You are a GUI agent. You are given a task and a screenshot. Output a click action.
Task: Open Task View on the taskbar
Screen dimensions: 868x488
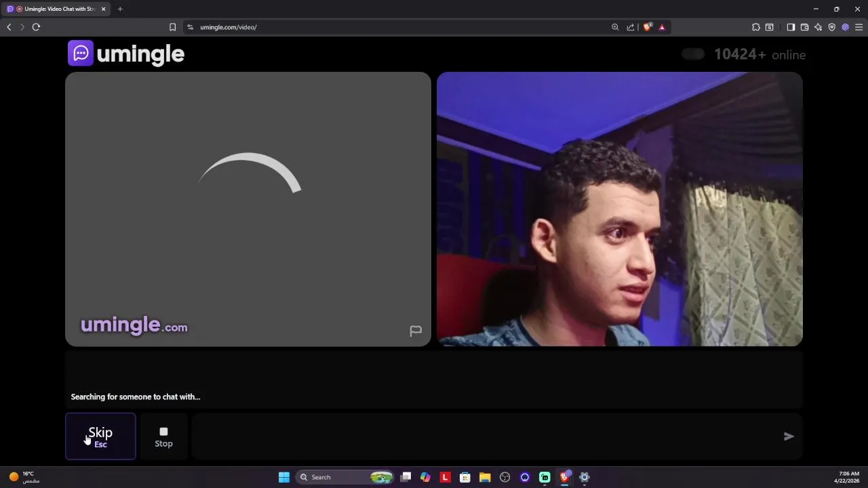coord(406,477)
